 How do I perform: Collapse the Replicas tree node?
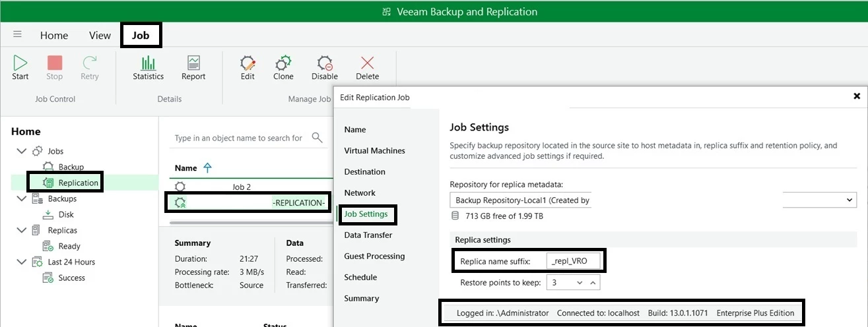click(21, 231)
